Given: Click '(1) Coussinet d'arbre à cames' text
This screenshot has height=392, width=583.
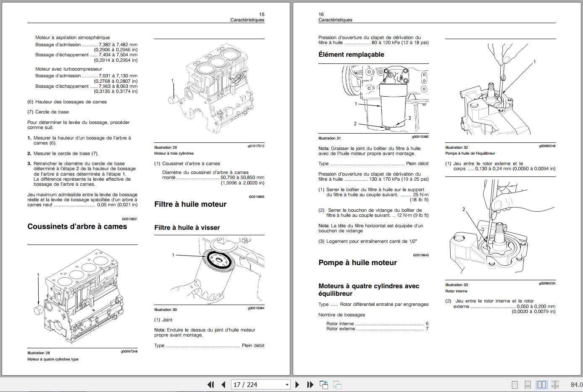Looking at the screenshot, I should tap(187, 164).
